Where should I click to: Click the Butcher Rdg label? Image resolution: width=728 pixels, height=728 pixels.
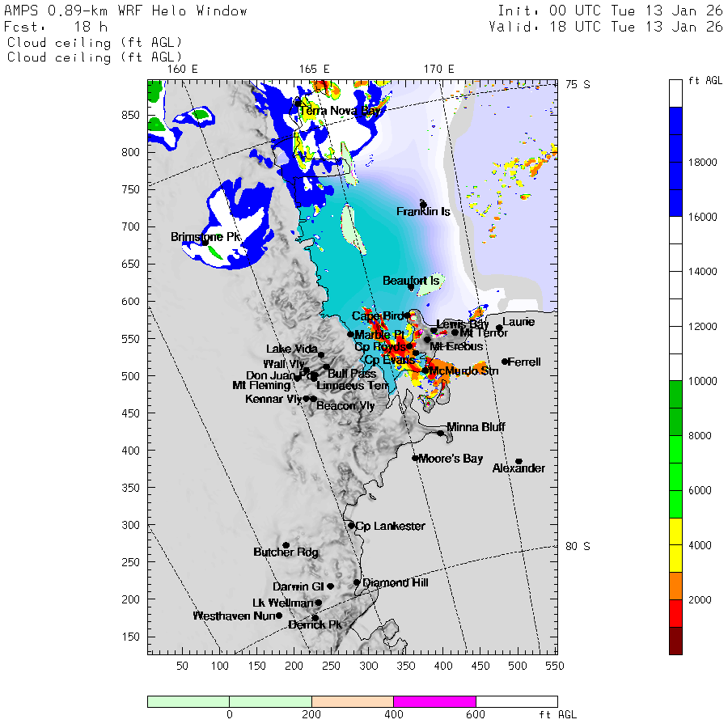click(286, 552)
